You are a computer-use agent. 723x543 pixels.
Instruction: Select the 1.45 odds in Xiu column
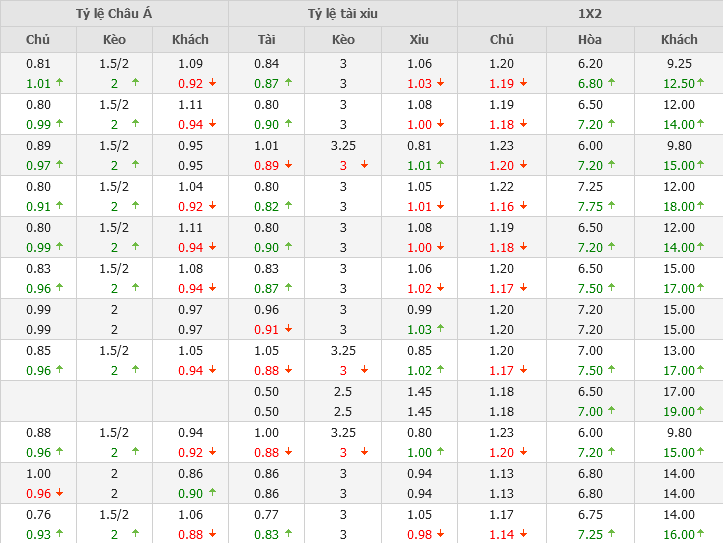419,391
